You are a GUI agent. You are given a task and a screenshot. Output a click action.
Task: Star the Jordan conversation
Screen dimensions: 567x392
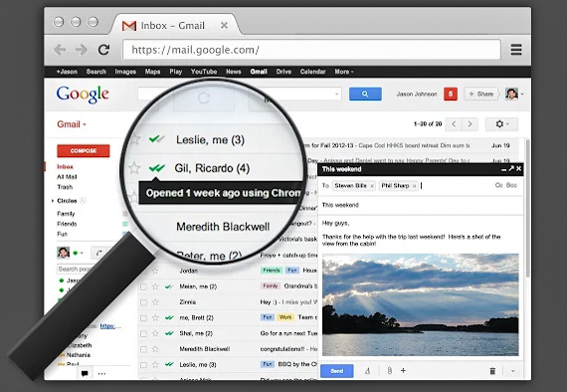(155, 271)
